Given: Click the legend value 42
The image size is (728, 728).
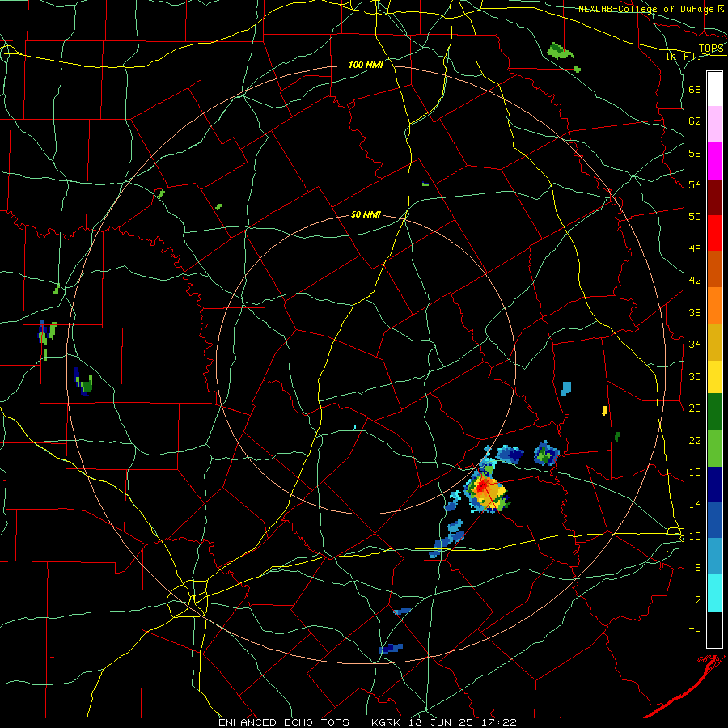Looking at the screenshot, I should pyautogui.click(x=695, y=281).
